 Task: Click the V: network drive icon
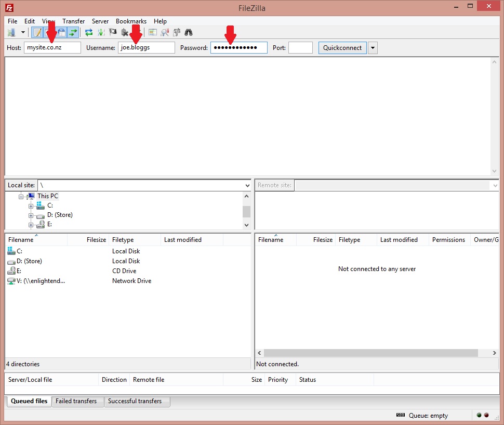[x=11, y=281]
